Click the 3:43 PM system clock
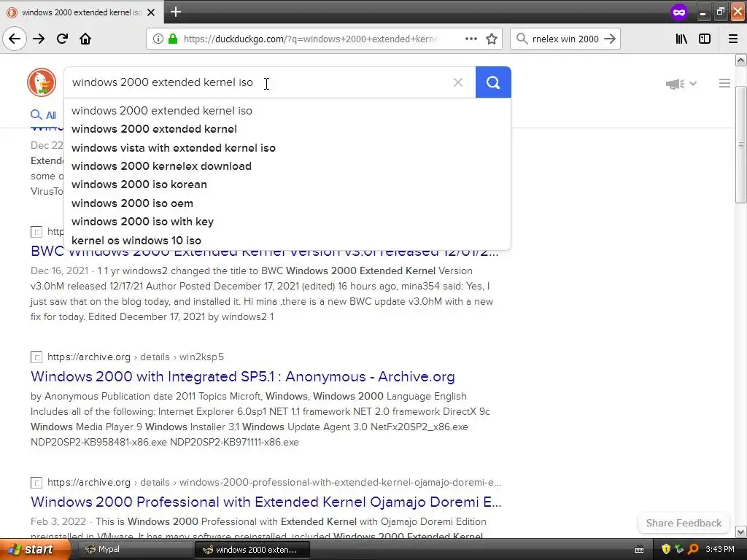This screenshot has width=747, height=560. point(720,550)
